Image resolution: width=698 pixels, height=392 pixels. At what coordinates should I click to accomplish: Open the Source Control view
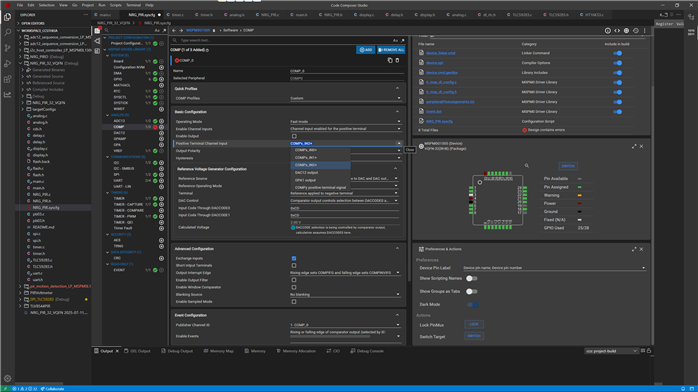(x=8, y=48)
